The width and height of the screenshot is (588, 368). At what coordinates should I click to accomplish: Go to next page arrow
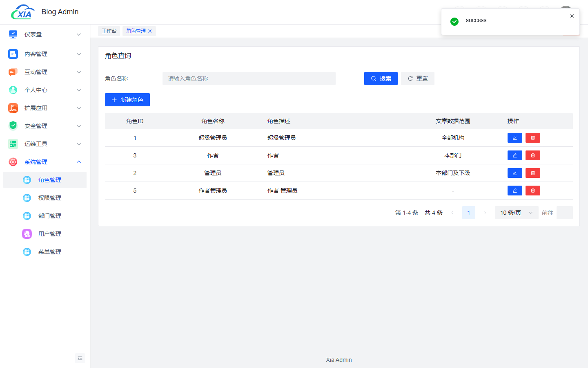click(x=485, y=213)
